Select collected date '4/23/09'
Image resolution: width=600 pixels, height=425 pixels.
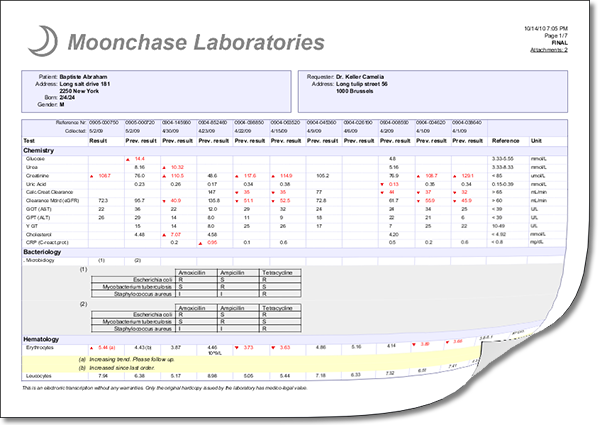tap(207, 131)
